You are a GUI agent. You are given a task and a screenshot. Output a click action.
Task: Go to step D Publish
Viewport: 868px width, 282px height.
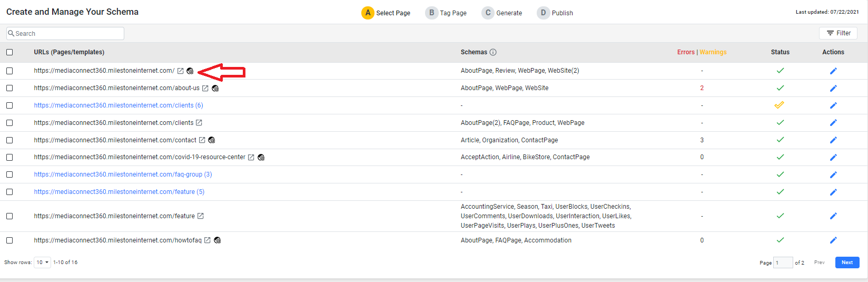[555, 13]
